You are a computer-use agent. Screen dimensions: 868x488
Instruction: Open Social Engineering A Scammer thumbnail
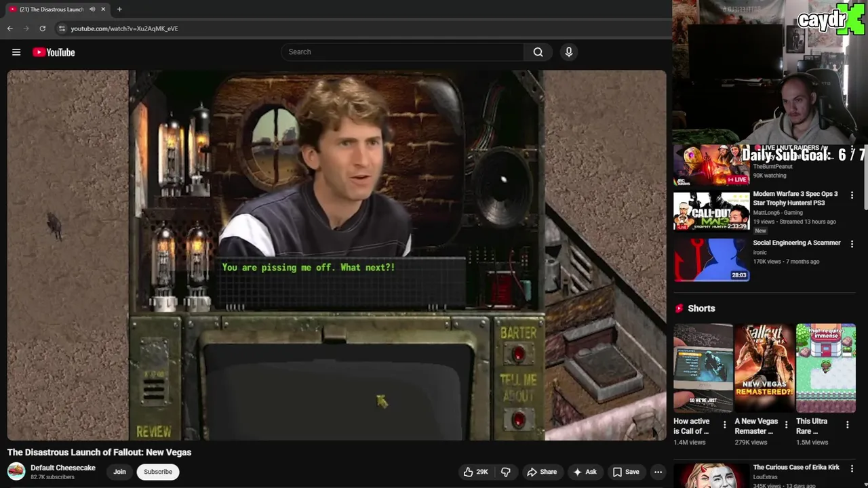(x=711, y=260)
